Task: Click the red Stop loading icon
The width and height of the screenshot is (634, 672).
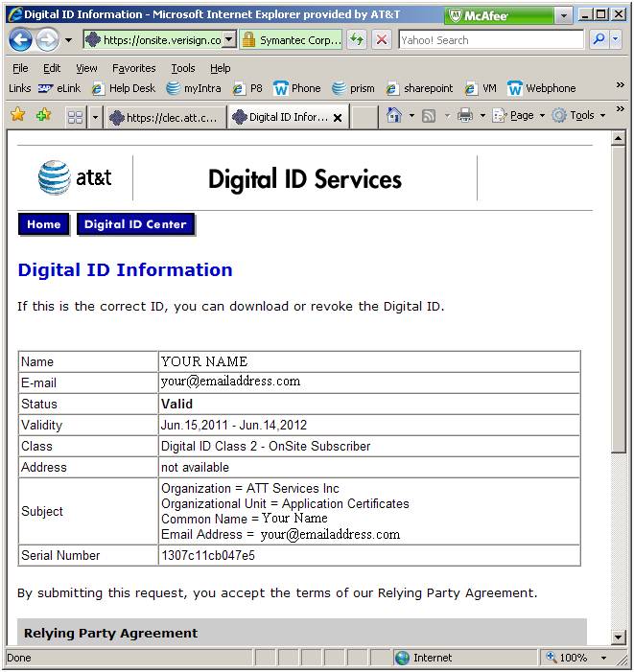Action: pyautogui.click(x=381, y=40)
